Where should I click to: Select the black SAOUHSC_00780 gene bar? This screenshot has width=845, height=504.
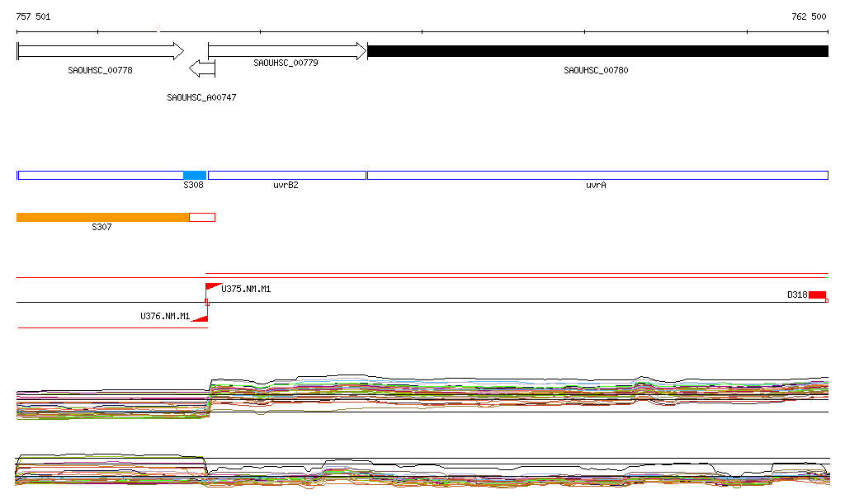(x=597, y=51)
